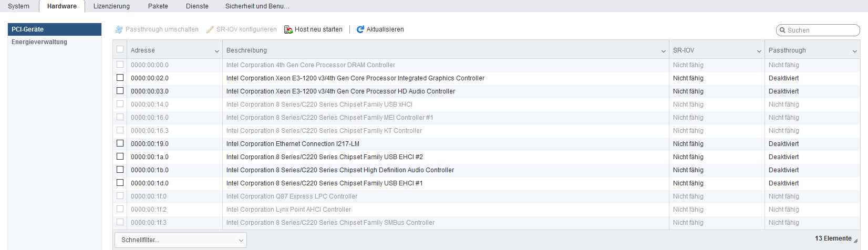
Task: Click the Host neu starten icon
Action: (x=288, y=29)
